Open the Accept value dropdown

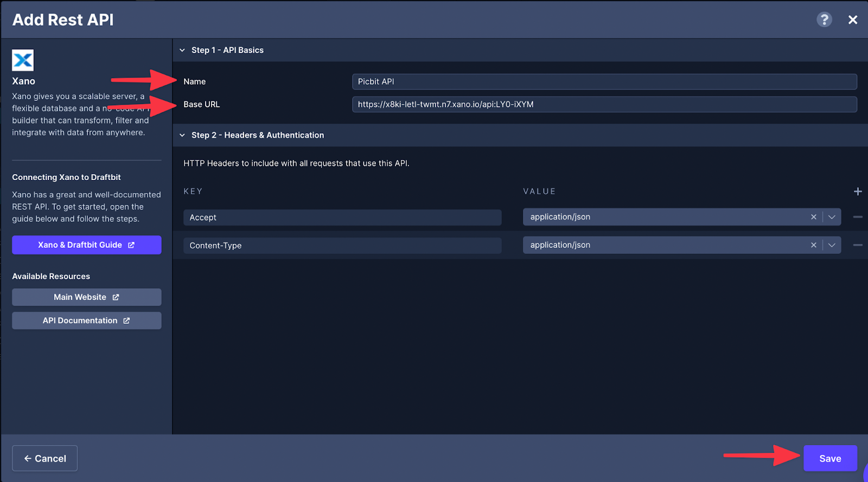tap(832, 217)
